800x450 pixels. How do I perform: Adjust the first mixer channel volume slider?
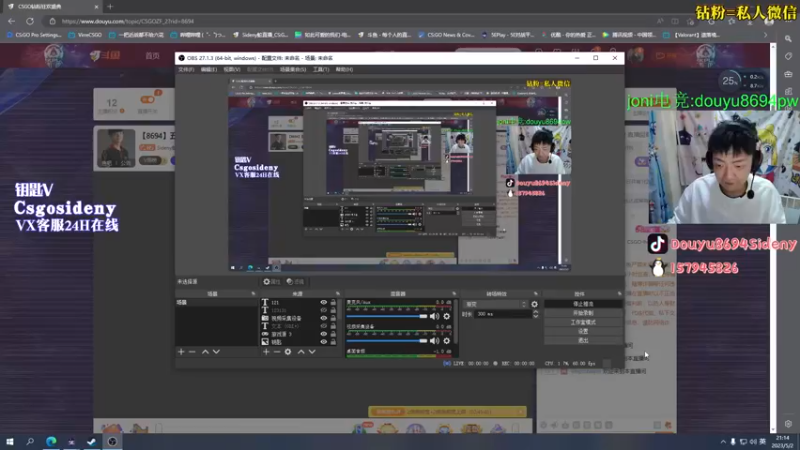[387, 316]
